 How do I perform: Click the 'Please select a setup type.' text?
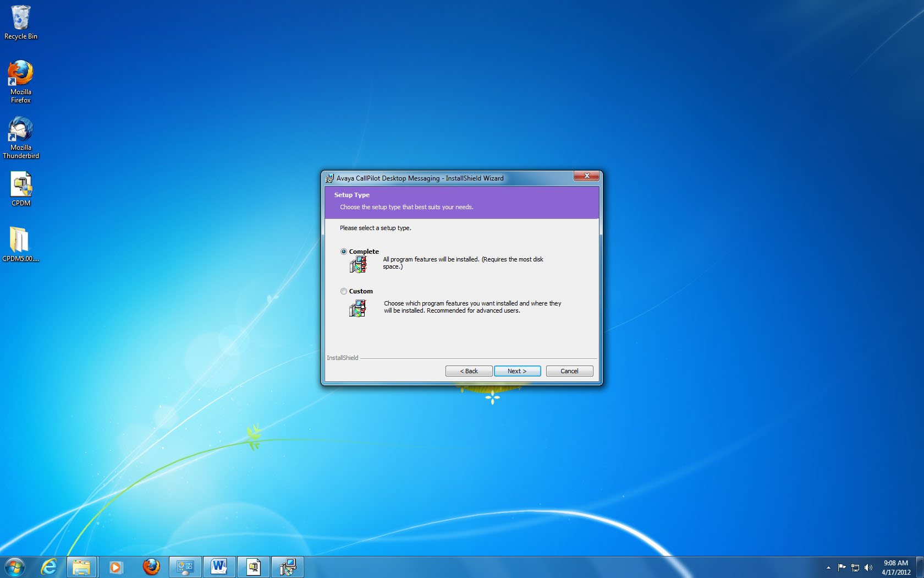[x=375, y=228]
